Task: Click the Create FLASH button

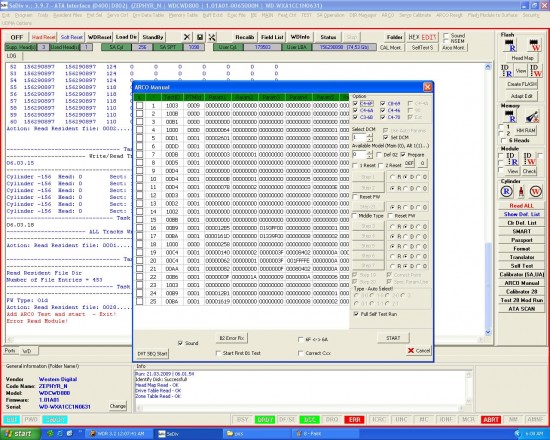Action: (522, 84)
